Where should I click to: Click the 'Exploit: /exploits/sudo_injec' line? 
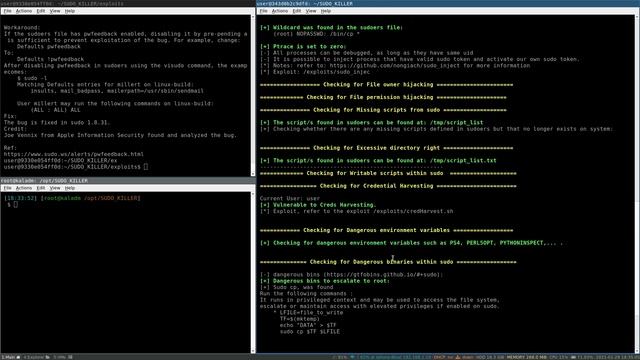pos(315,72)
